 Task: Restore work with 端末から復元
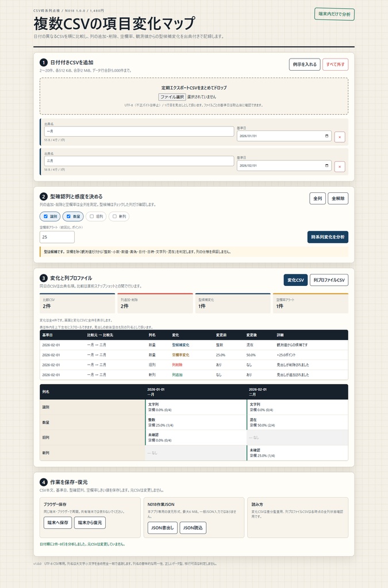tap(90, 523)
